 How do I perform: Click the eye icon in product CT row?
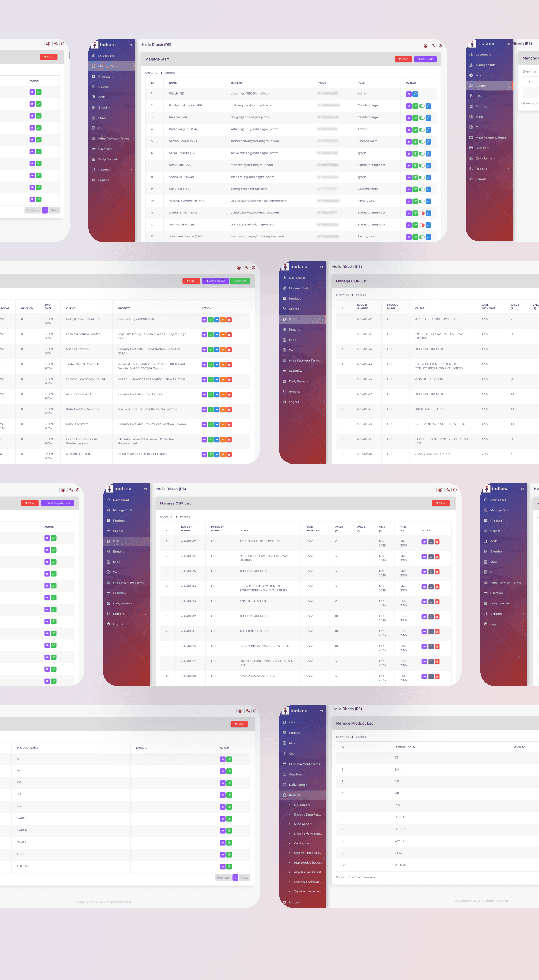coord(222,759)
